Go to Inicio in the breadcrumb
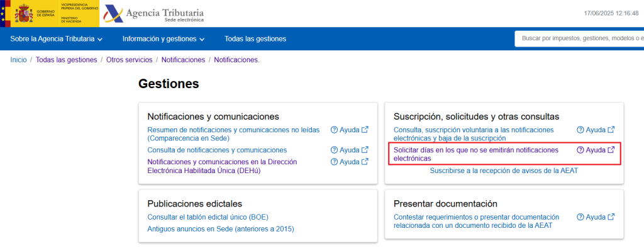The image size is (644, 248). click(x=18, y=60)
